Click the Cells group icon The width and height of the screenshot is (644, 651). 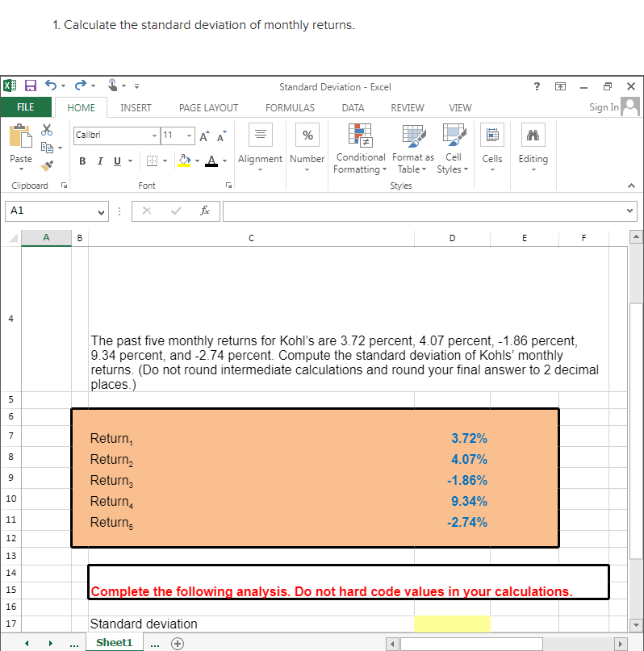pyautogui.click(x=492, y=135)
